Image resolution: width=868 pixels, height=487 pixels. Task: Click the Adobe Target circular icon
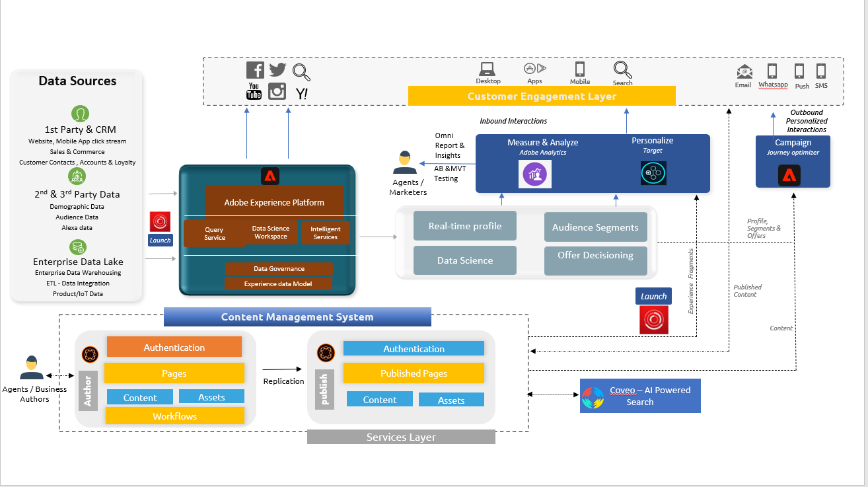[x=653, y=173]
